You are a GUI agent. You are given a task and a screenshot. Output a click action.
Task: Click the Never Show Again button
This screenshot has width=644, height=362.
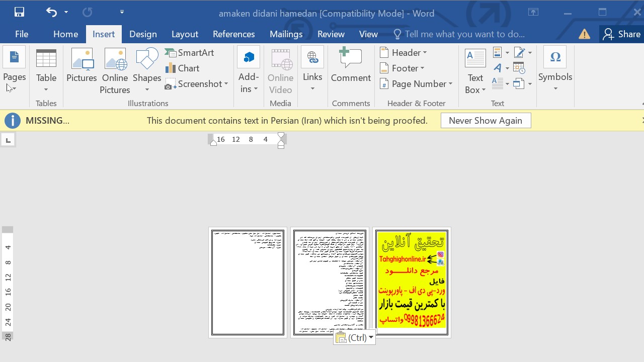486,121
